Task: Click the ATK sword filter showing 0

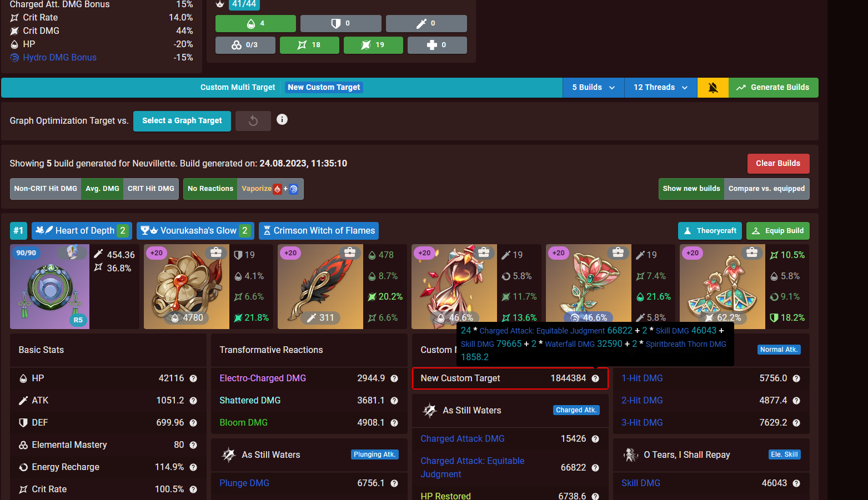Action: pos(427,24)
